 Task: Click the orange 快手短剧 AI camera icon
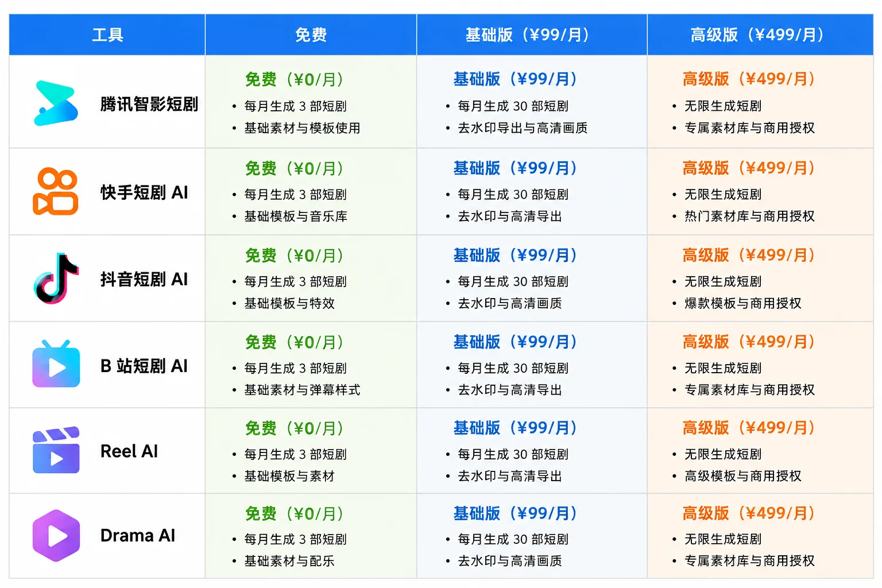coord(56,192)
